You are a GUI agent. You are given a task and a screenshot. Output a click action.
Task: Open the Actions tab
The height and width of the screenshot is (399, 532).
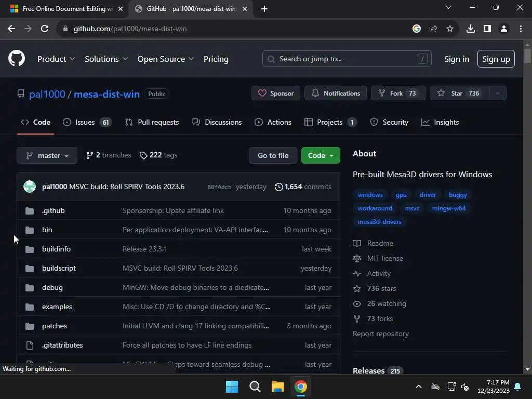273,122
